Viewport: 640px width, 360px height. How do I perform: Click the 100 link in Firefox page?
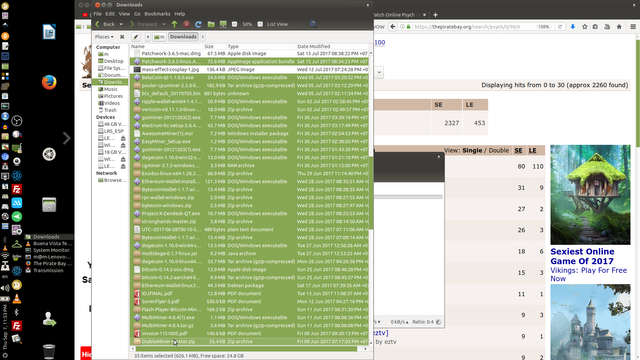380,42
